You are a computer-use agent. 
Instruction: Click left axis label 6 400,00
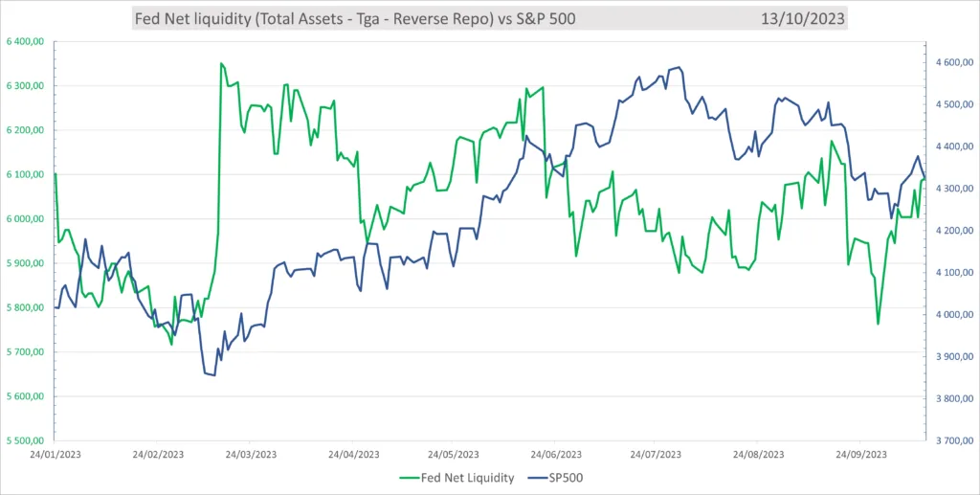pyautogui.click(x=24, y=42)
